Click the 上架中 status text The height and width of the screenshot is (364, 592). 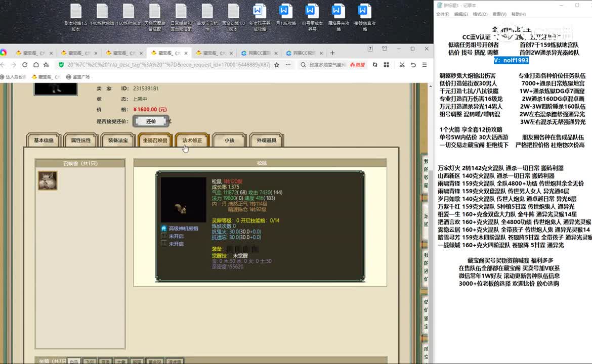pyautogui.click(x=140, y=99)
